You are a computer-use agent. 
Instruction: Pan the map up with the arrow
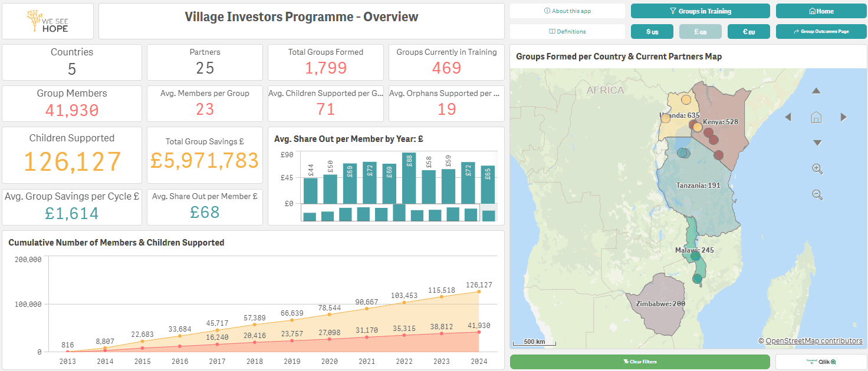[x=817, y=91]
